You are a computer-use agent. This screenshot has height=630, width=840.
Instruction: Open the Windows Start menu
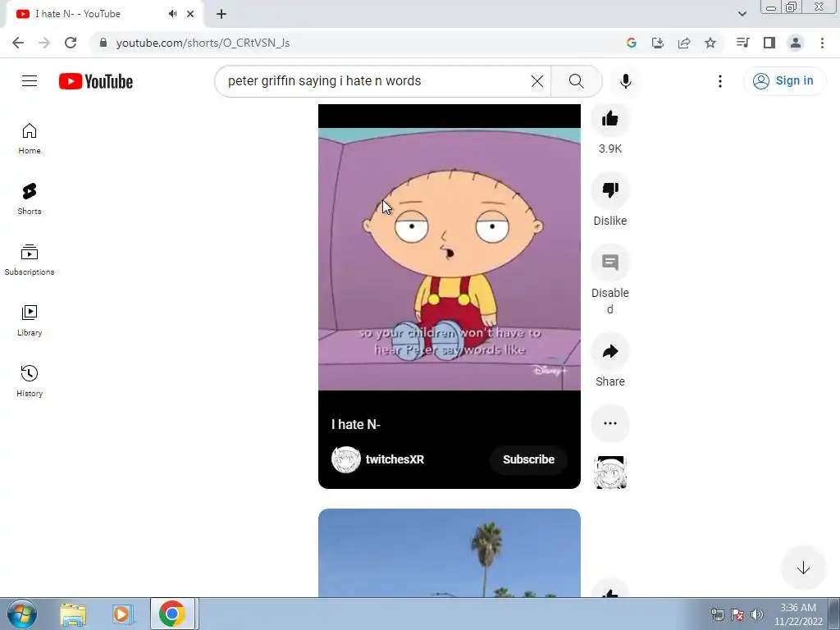[22, 614]
